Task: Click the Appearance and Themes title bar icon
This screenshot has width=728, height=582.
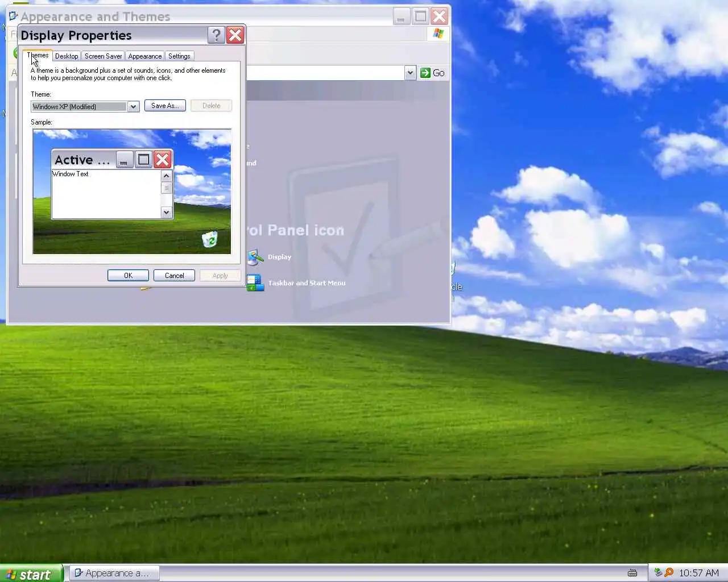Action: (x=14, y=16)
